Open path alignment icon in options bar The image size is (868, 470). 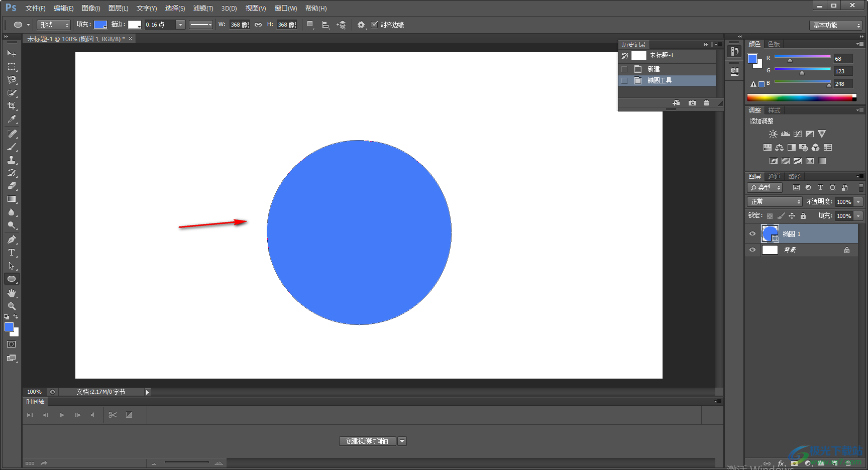click(x=325, y=25)
